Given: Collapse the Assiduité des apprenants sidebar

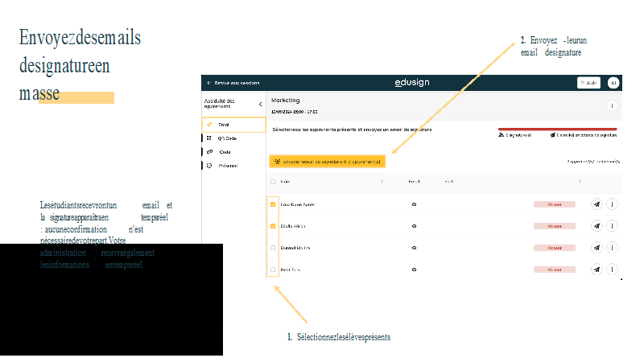Looking at the screenshot, I should point(260,104).
